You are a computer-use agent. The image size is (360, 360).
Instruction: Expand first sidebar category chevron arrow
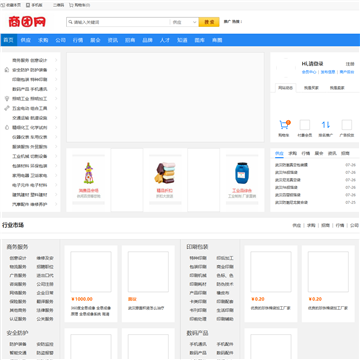tap(56, 60)
